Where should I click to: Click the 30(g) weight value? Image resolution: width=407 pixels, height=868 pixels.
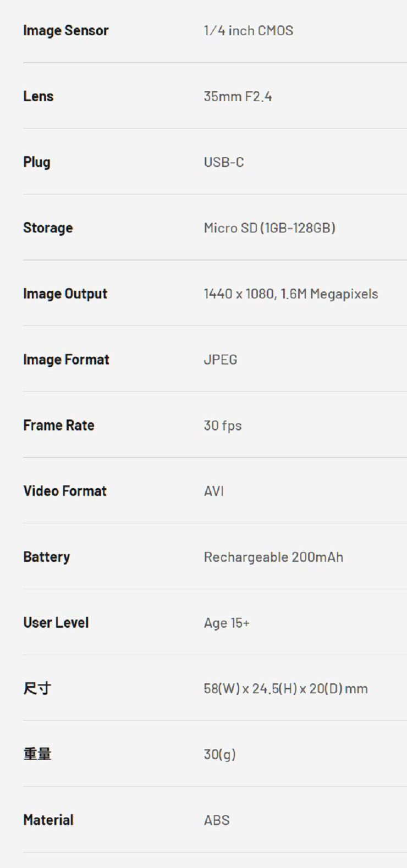pos(219,754)
